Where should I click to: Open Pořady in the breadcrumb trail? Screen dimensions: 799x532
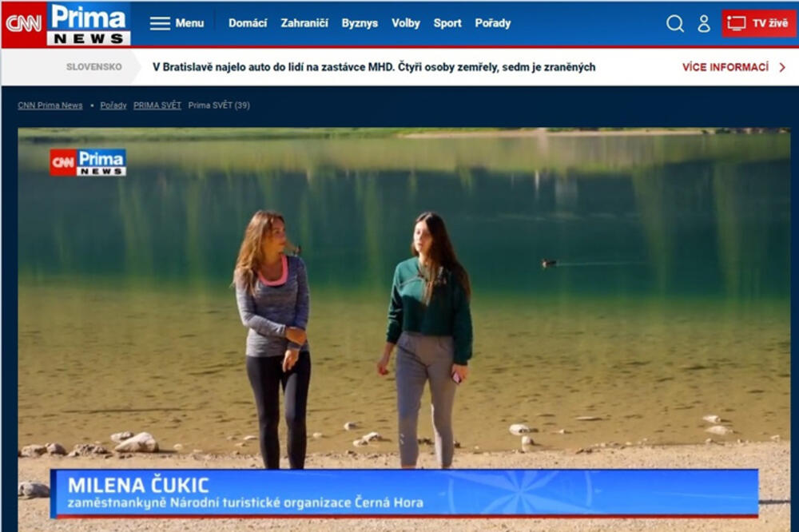(x=113, y=105)
